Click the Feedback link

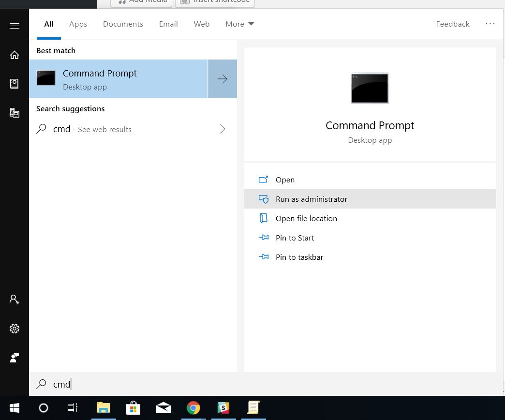pyautogui.click(x=453, y=24)
